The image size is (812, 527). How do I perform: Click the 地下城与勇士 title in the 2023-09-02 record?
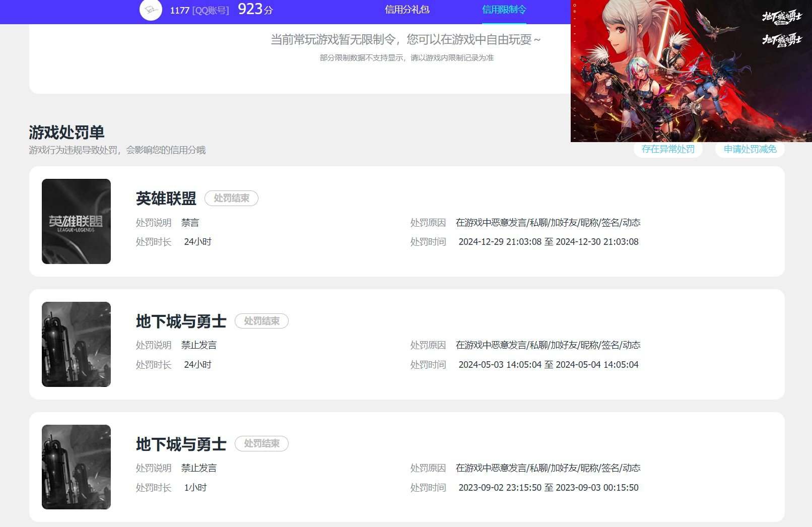[x=181, y=444]
